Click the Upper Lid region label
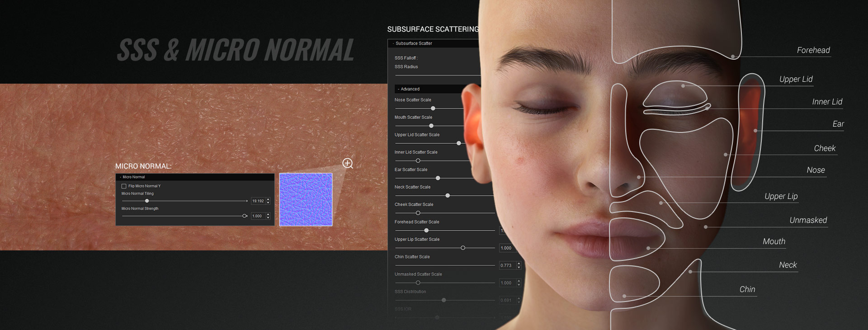This screenshot has height=330, width=868. coord(796,79)
